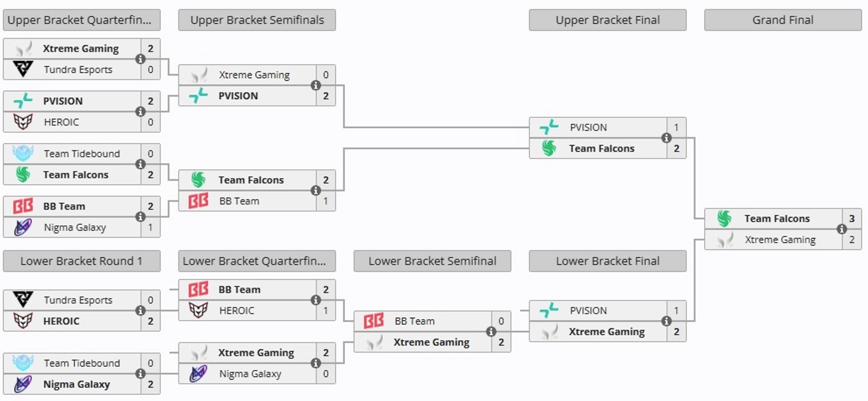Select the PVISION team logo
The width and height of the screenshot is (868, 401).
point(22,101)
